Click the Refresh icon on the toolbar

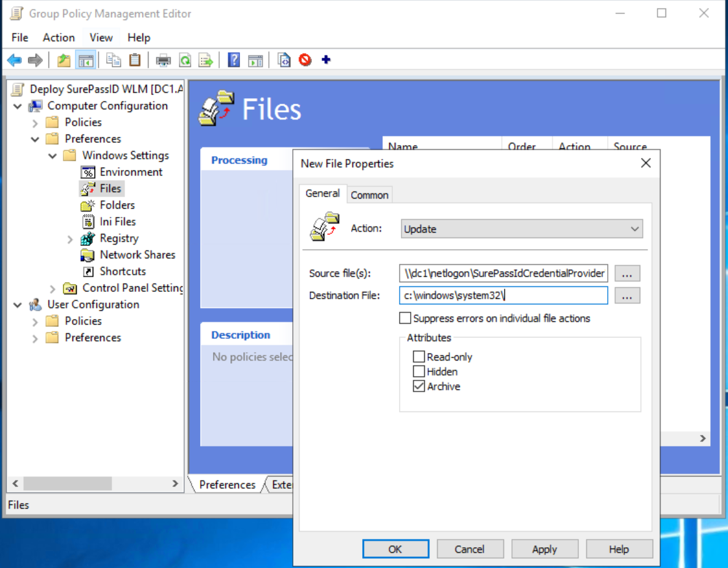click(x=185, y=59)
